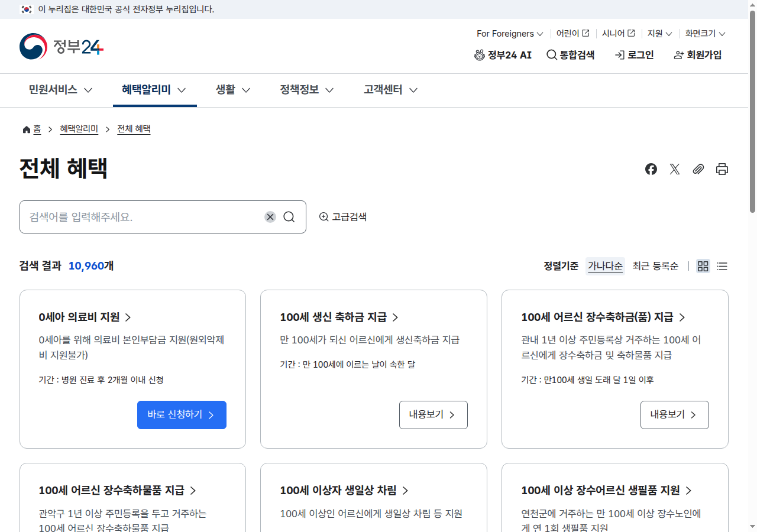757x532 pixels.
Task: Open 0세아 의료비 지원 title link
Action: (x=85, y=317)
